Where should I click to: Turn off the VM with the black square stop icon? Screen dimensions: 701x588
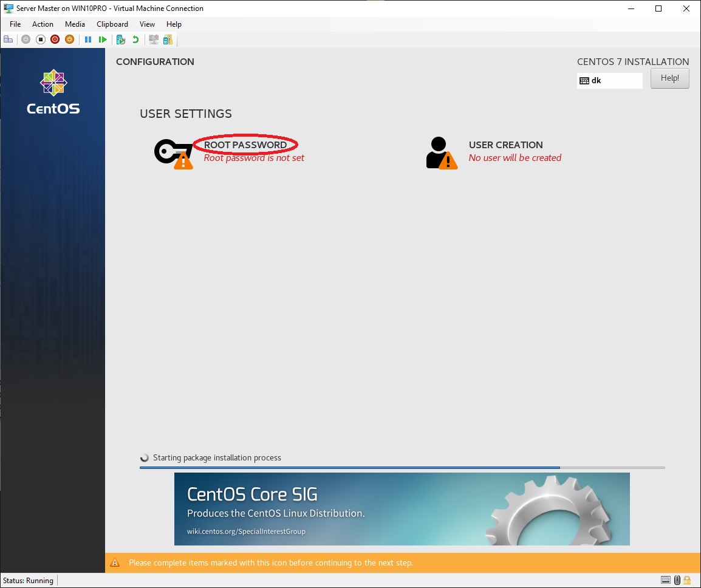41,39
